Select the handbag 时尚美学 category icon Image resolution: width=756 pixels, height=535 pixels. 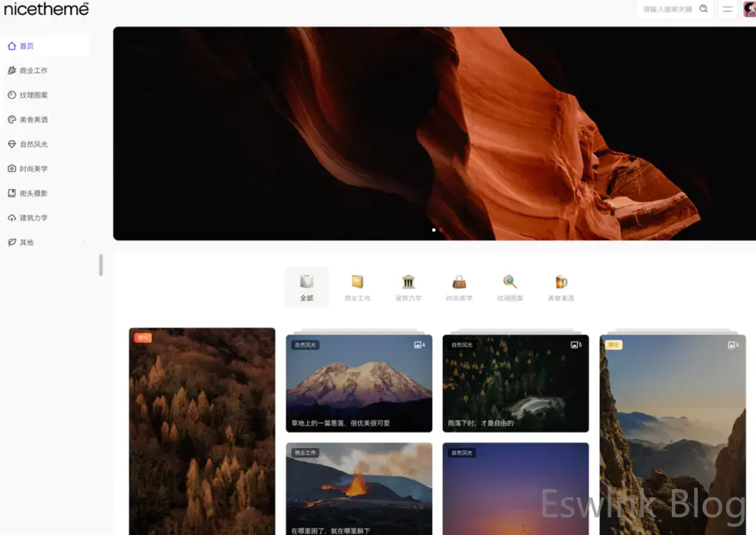[459, 282]
